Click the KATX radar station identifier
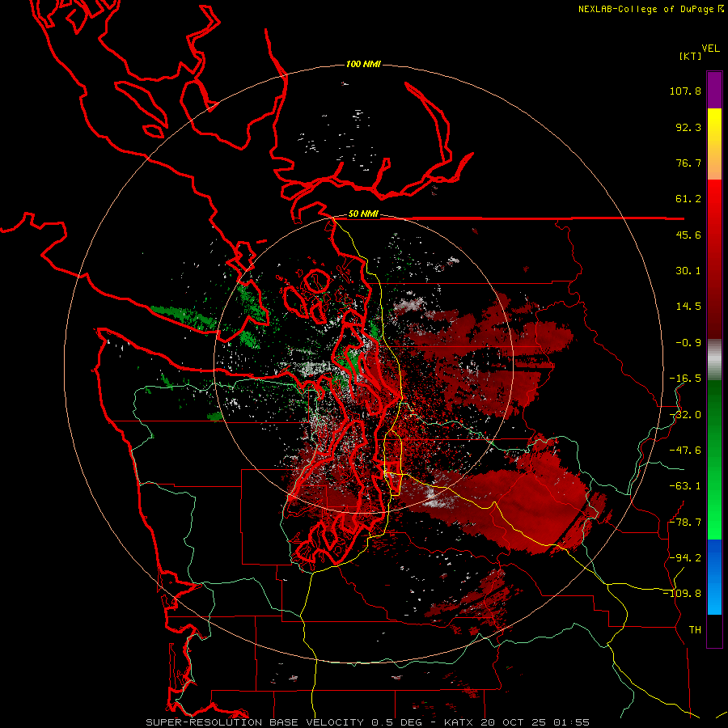Viewport: 728px width, 728px height. pyautogui.click(x=458, y=722)
